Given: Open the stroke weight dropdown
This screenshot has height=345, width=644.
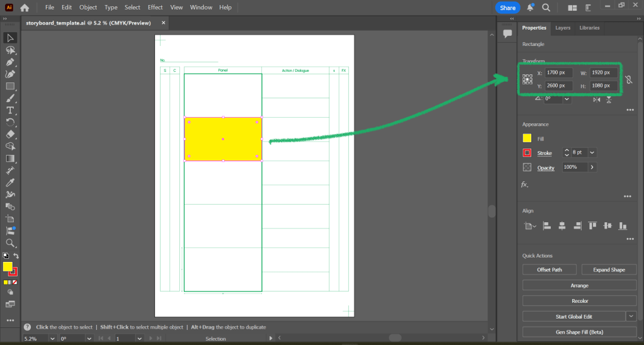Looking at the screenshot, I should [592, 152].
